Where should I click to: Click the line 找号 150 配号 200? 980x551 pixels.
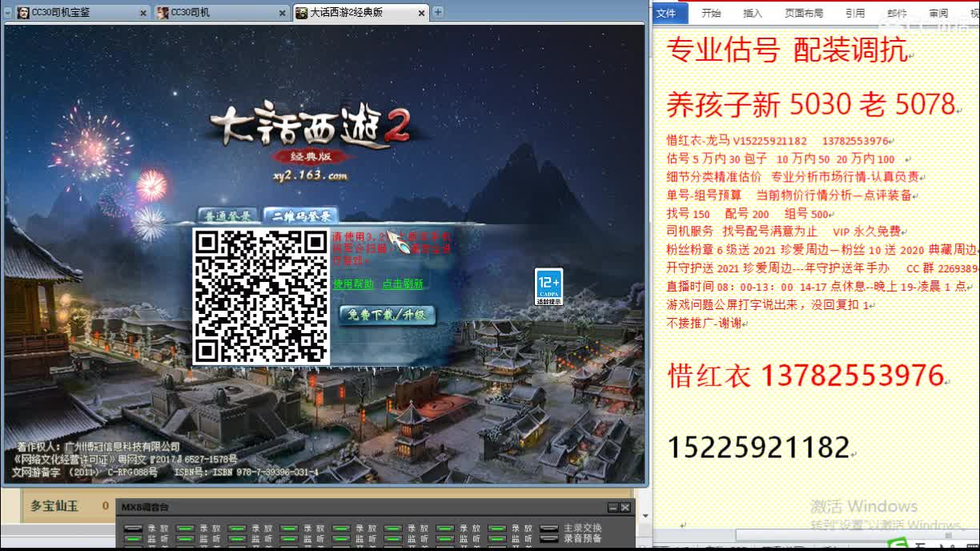[x=747, y=214]
